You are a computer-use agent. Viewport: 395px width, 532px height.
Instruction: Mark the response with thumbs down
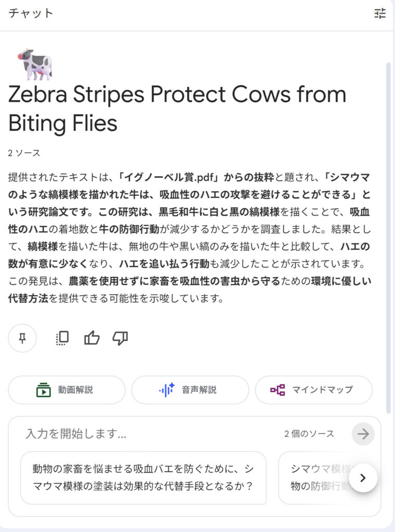point(120,338)
